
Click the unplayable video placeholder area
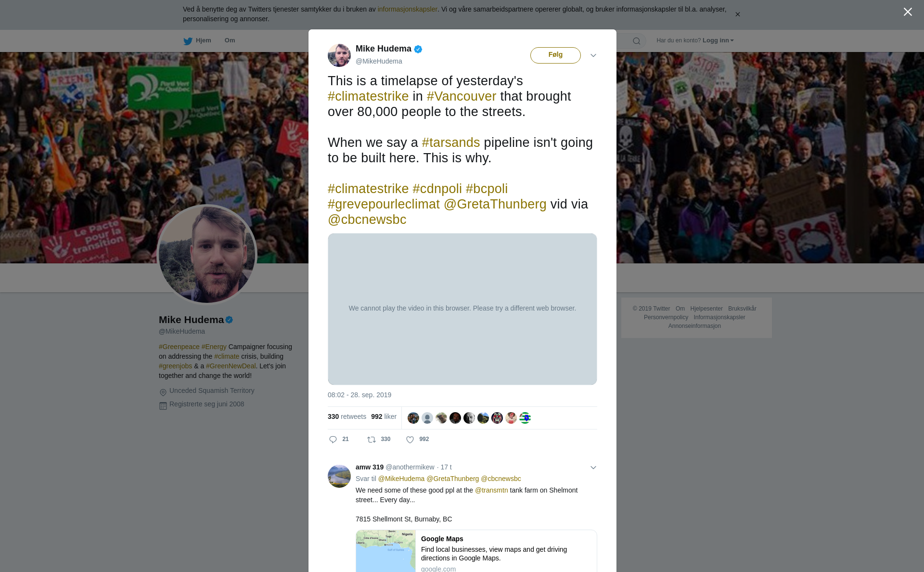(462, 309)
